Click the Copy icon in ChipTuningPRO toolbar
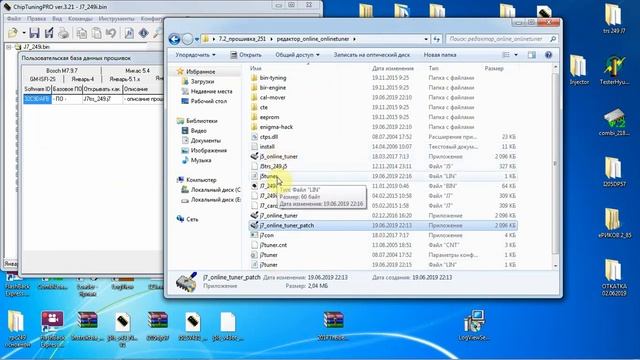Viewport: 640px width, 360px height. tap(82, 33)
